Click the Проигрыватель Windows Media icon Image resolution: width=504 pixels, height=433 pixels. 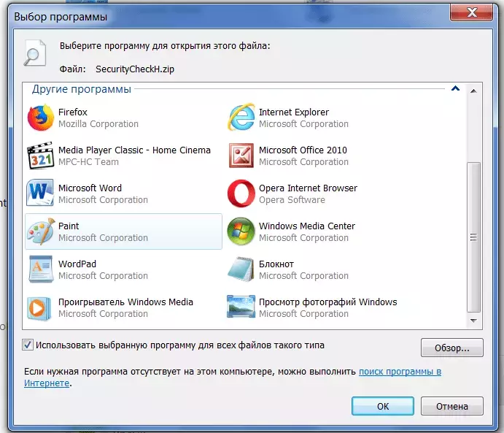39,309
